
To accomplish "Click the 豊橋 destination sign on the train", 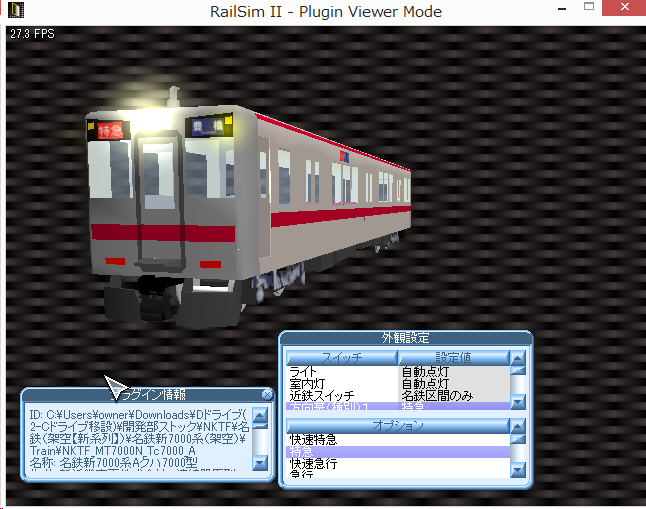I will tap(208, 126).
